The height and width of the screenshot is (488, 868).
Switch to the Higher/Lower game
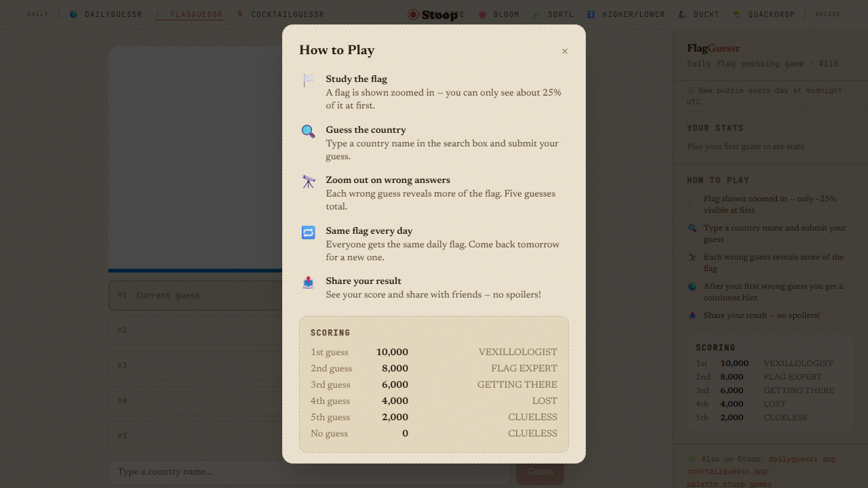(626, 14)
